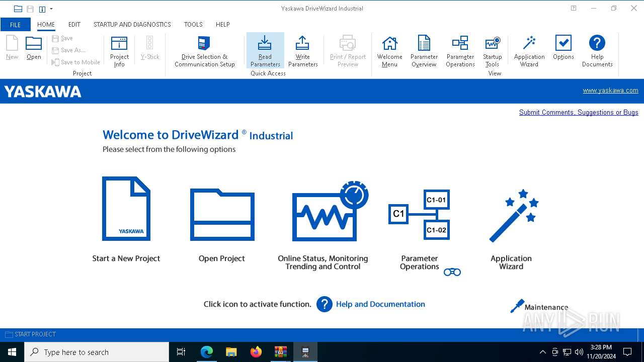Open the www.yaskawa.com link
Image resolution: width=644 pixels, height=362 pixels.
pos(610,90)
